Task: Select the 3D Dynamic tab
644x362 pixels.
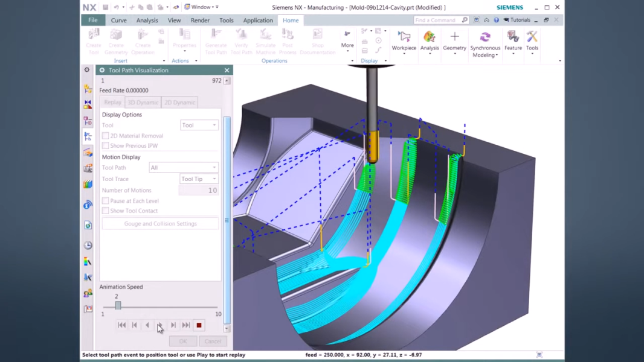Action: tap(143, 103)
